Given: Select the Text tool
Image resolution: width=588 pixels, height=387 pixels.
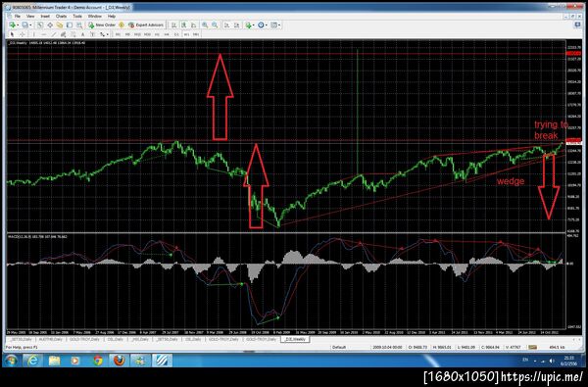Looking at the screenshot, I should pyautogui.click(x=82, y=34).
